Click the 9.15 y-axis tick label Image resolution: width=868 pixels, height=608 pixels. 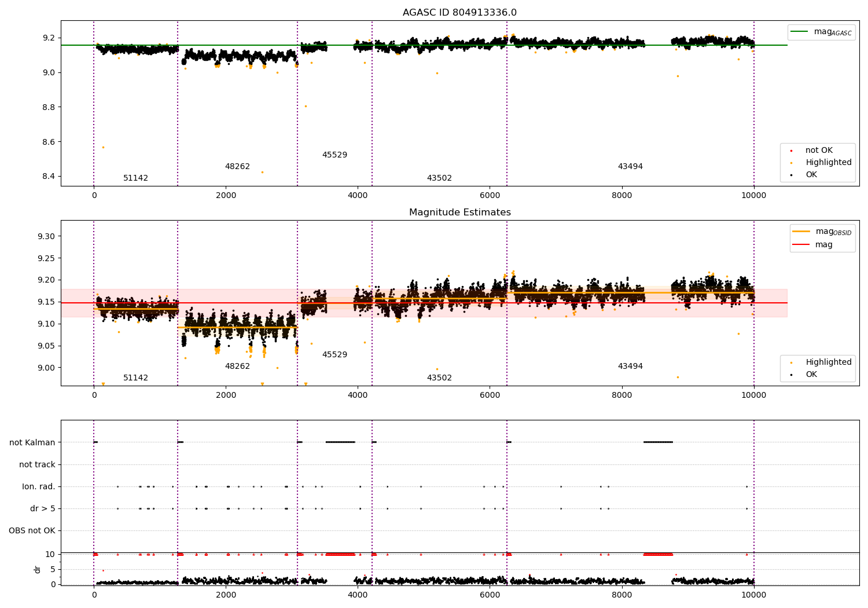pyautogui.click(x=46, y=302)
